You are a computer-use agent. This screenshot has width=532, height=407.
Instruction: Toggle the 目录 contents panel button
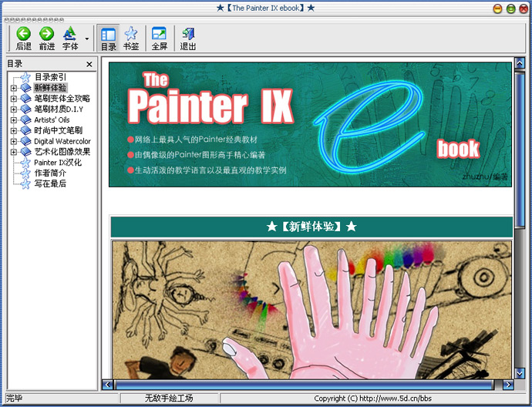(108, 39)
